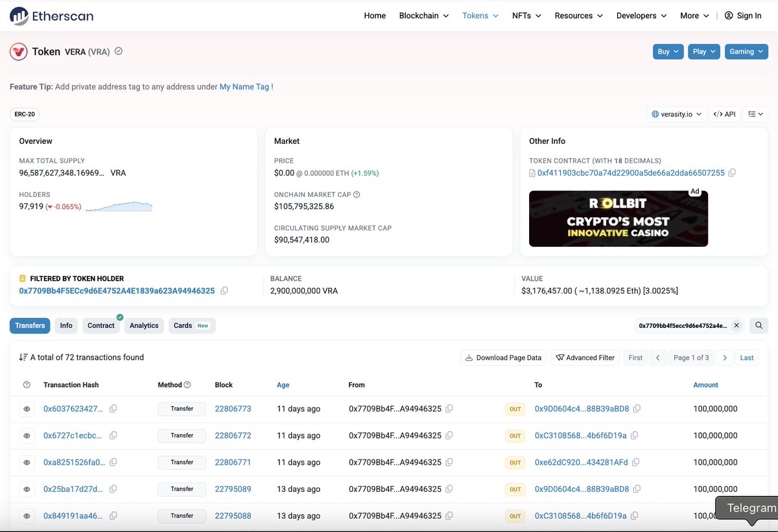
Task: Copy To address in block 22795089 row
Action: click(x=637, y=489)
